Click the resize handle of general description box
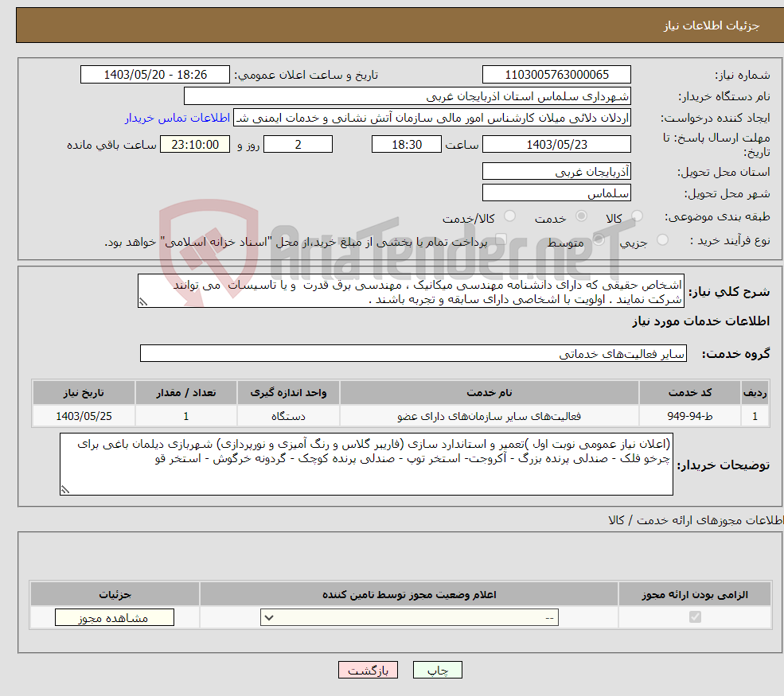Image resolution: width=784 pixels, height=696 pixels. click(143, 301)
